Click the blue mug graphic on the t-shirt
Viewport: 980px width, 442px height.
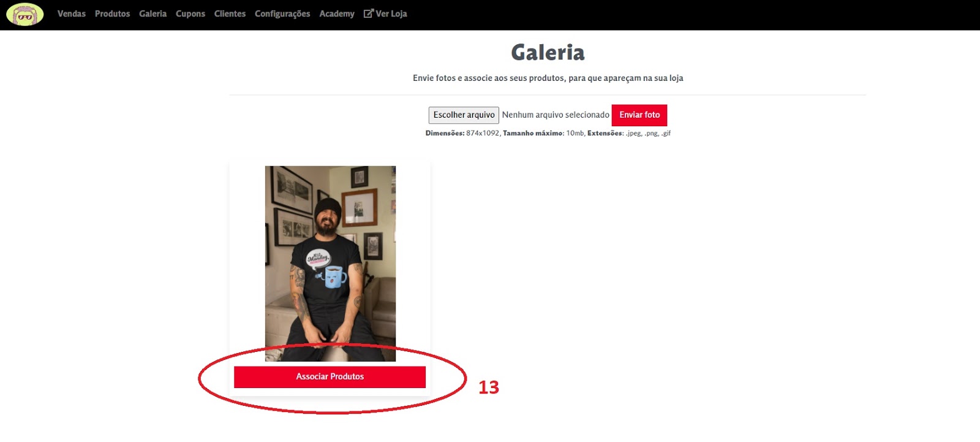334,277
